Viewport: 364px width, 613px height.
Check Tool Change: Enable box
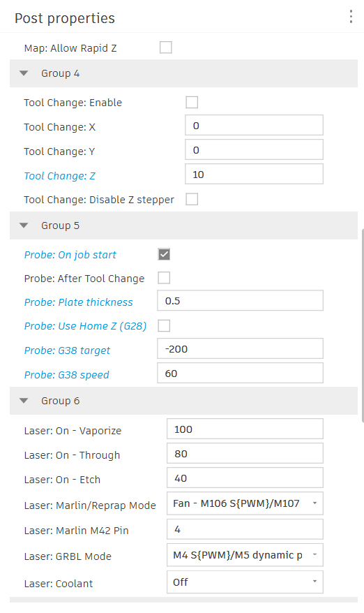pyautogui.click(x=192, y=102)
